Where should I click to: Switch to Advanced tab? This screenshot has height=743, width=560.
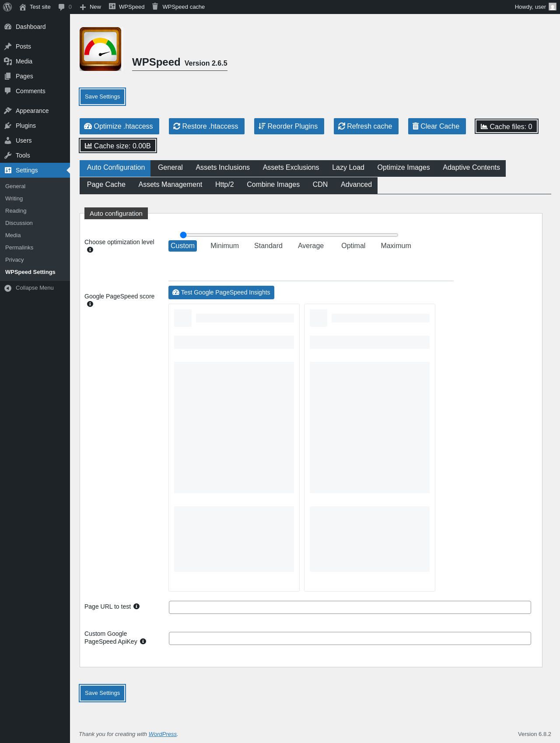click(356, 185)
